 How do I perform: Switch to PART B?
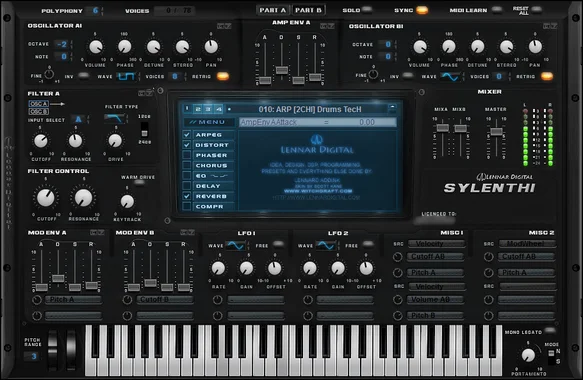pos(308,10)
